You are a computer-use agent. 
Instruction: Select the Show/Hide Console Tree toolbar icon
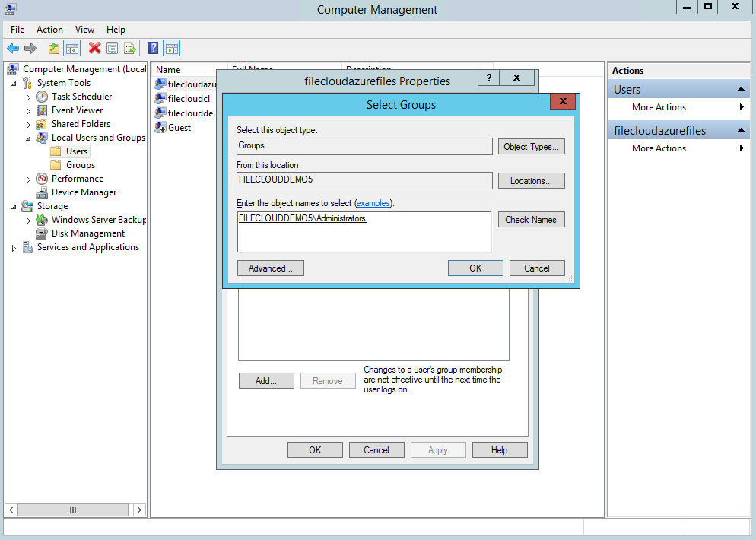71,48
